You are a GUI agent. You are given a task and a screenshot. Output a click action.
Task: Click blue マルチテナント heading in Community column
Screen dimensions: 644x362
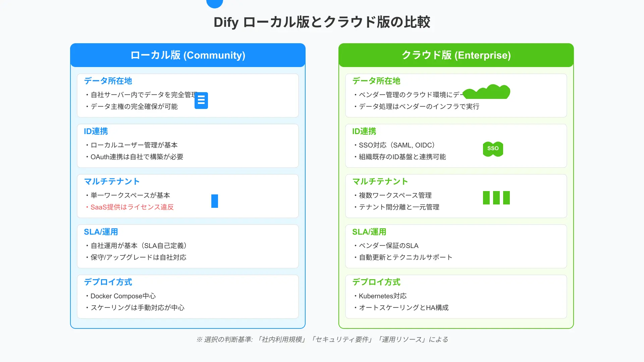112,181
